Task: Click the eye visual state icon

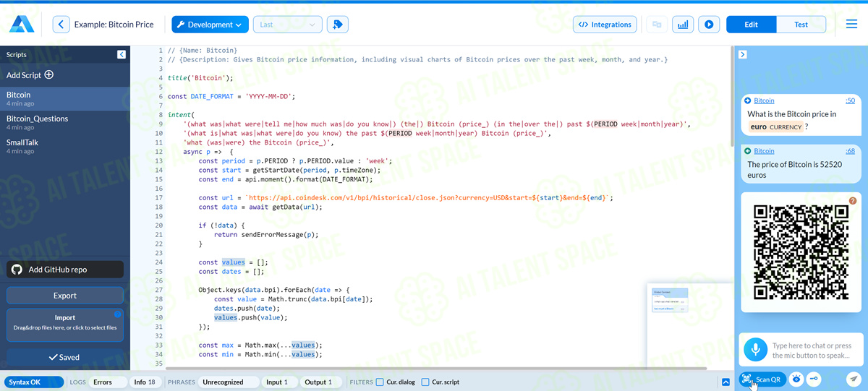Action: [x=796, y=379]
